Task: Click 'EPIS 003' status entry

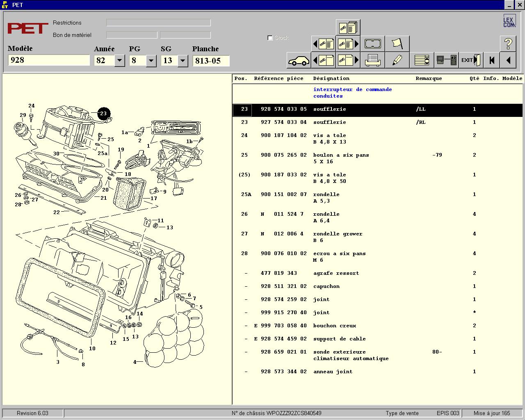Action: (448, 413)
